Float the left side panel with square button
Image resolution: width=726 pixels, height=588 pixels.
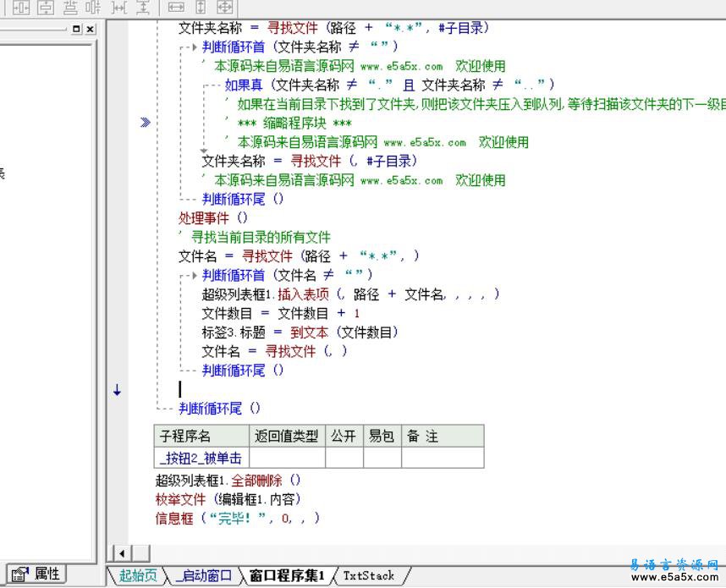(x=77, y=29)
